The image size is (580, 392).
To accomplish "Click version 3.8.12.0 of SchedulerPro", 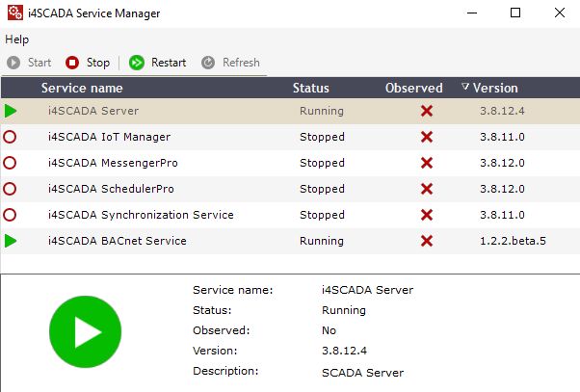I will (x=502, y=189).
